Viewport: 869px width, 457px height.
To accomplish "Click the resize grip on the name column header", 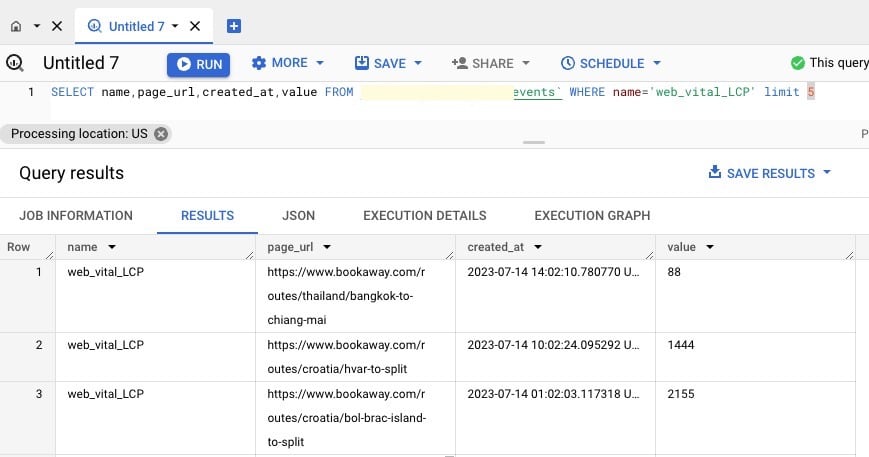I will 249,255.
